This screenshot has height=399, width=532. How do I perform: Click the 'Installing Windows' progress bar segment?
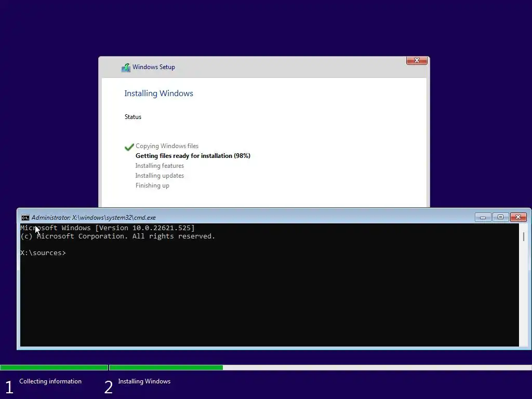point(320,367)
